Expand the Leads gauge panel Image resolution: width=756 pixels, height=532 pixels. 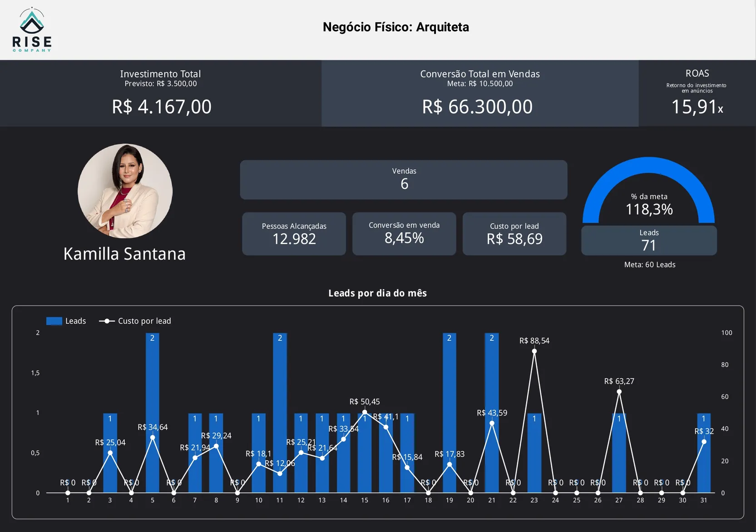tap(648, 195)
